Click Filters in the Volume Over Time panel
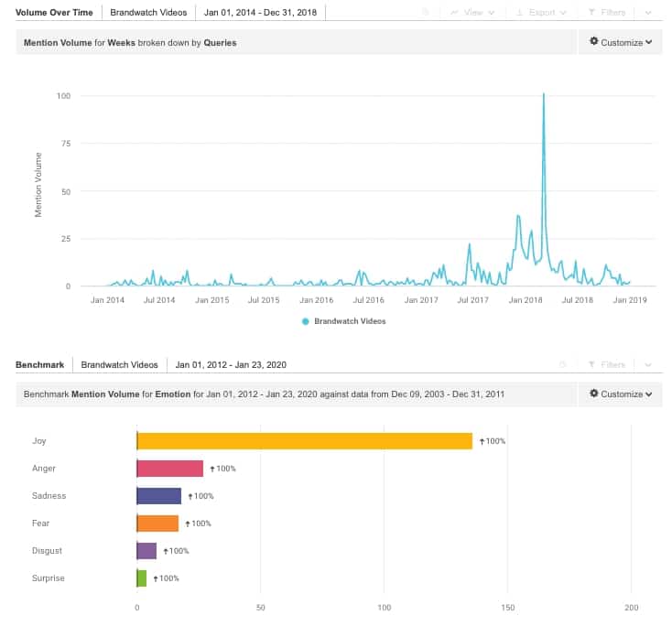Image resolution: width=672 pixels, height=626 pixels. tap(606, 13)
